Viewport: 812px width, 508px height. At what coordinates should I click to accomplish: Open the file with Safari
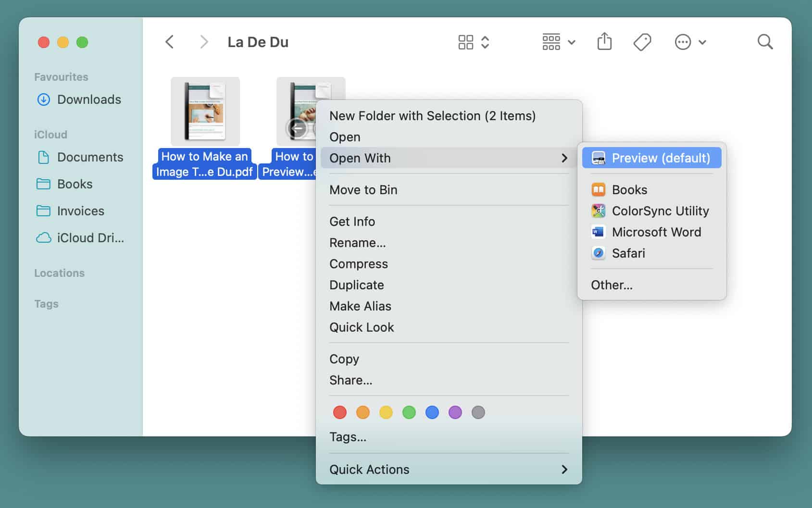point(628,253)
